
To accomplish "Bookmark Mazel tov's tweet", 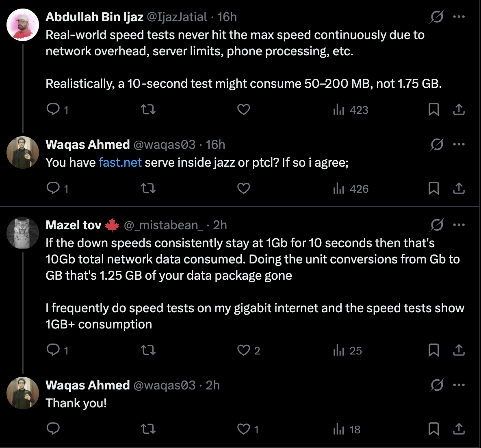I will (x=433, y=350).
